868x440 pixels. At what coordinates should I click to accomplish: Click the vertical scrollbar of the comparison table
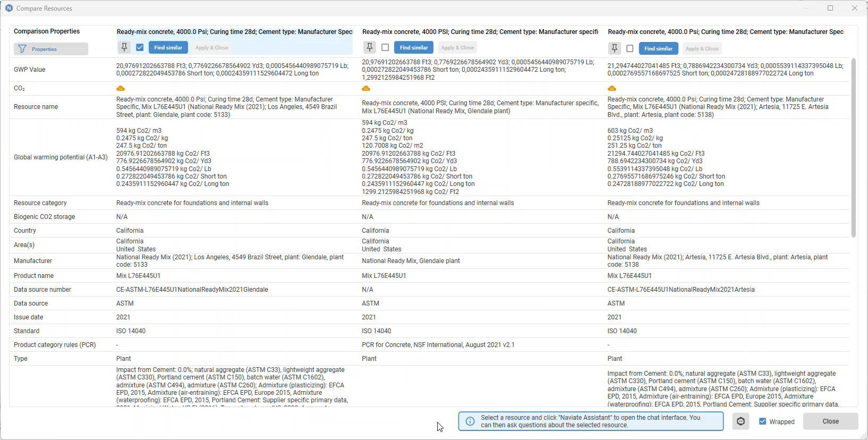coord(854,147)
